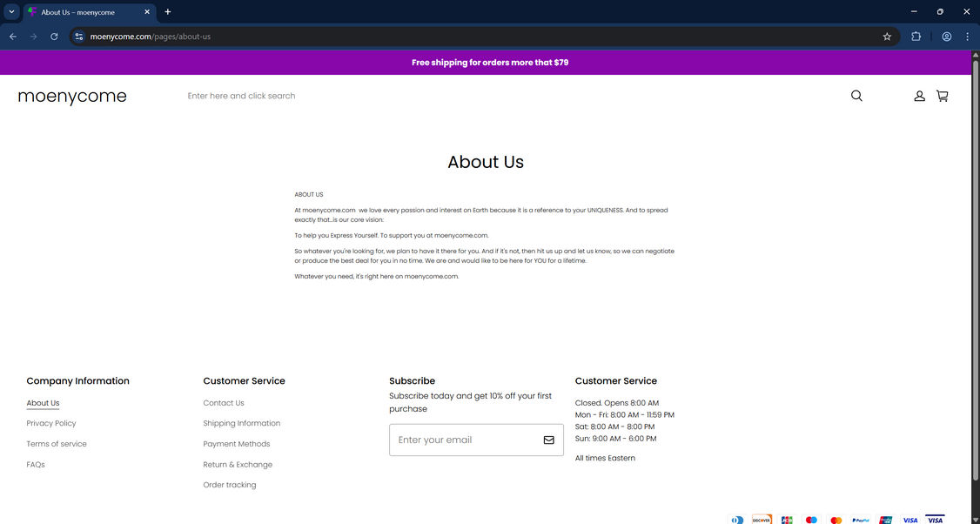
Task: Open Return & Exchange information
Action: click(237, 464)
